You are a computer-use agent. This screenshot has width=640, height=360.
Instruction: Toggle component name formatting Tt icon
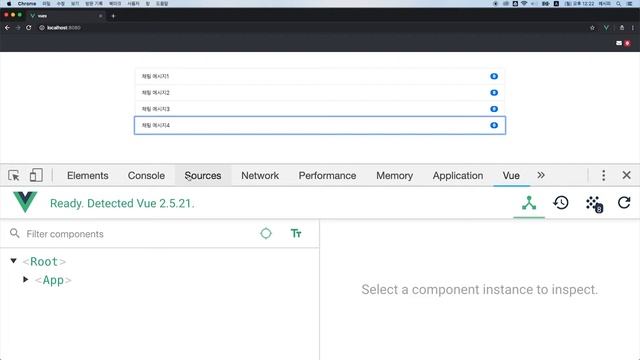[296, 233]
